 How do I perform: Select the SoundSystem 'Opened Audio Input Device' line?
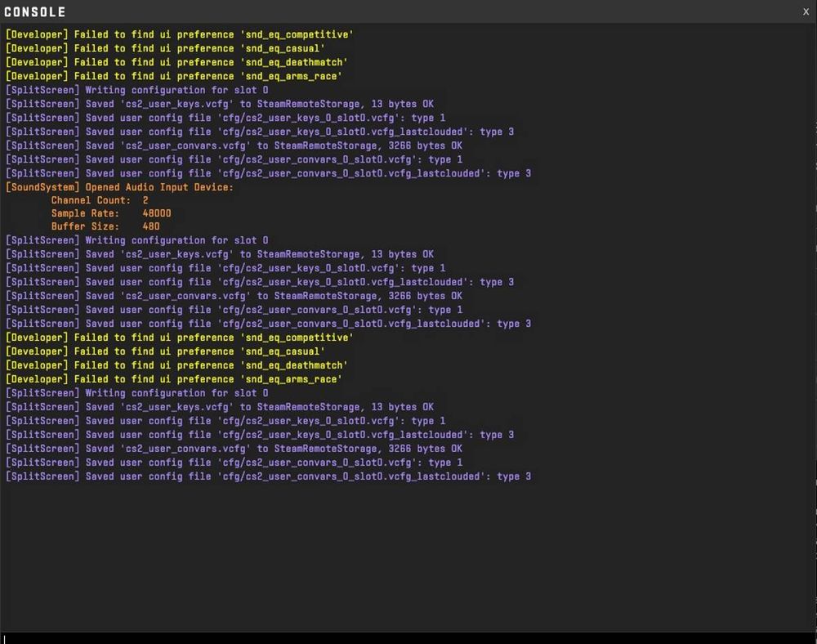click(119, 187)
